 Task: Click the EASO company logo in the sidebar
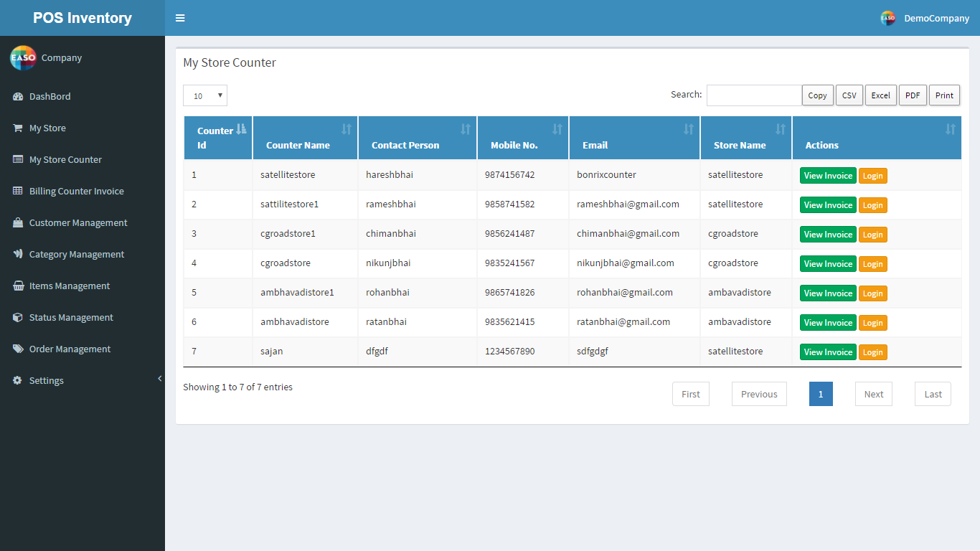[23, 57]
